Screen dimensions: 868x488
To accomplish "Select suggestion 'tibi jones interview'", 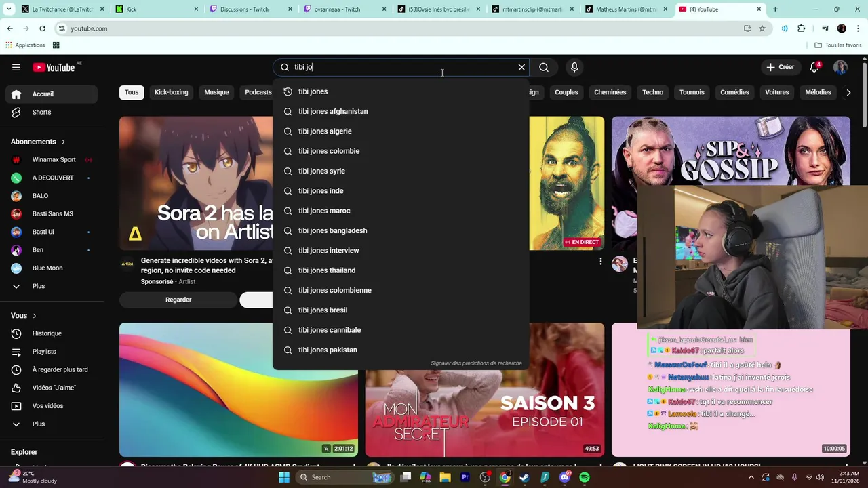I will point(401,251).
